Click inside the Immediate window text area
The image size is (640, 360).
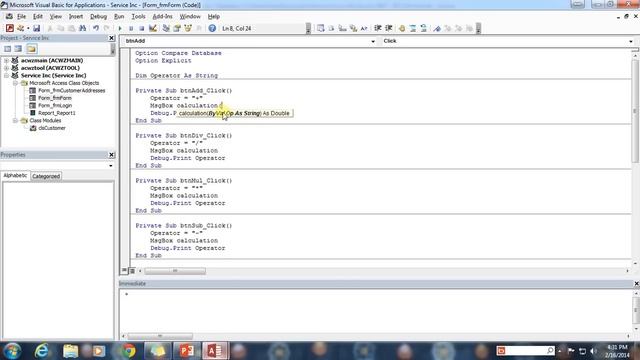(x=376, y=311)
